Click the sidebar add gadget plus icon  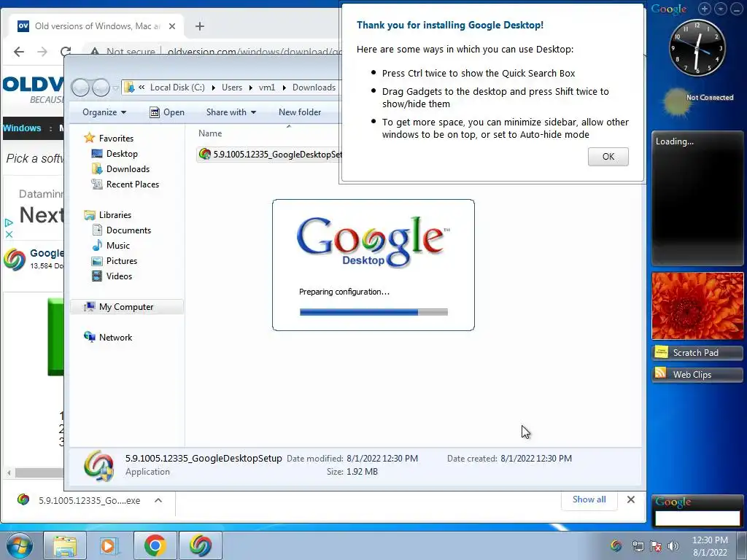click(704, 9)
